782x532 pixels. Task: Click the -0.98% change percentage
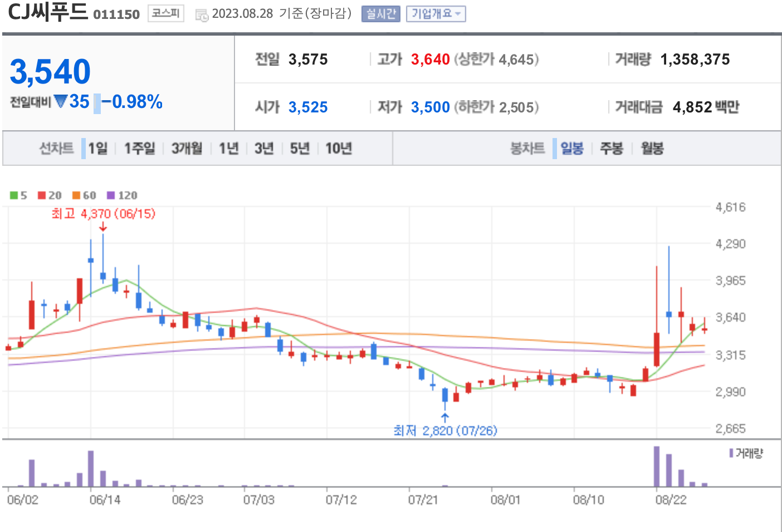tap(133, 102)
